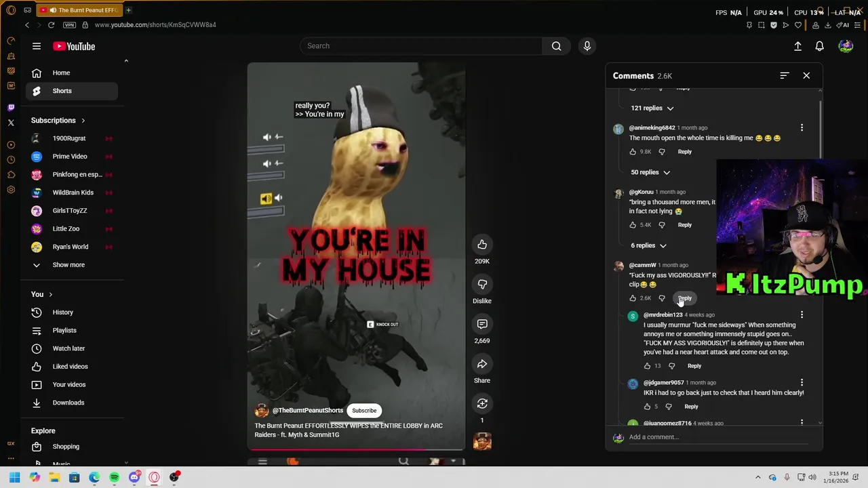Go to Home in sidebar
Screen dimensions: 868x488
[x=72, y=73]
